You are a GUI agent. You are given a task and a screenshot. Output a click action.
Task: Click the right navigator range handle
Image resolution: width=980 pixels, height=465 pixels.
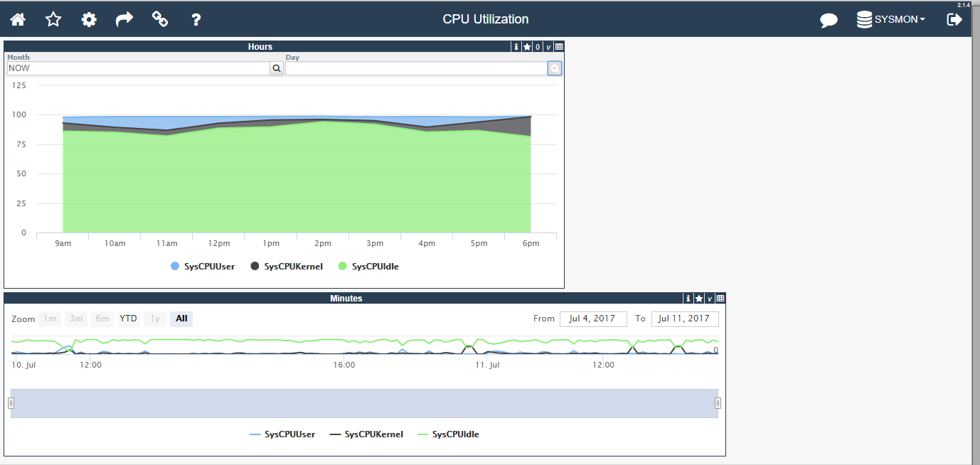pyautogui.click(x=718, y=403)
